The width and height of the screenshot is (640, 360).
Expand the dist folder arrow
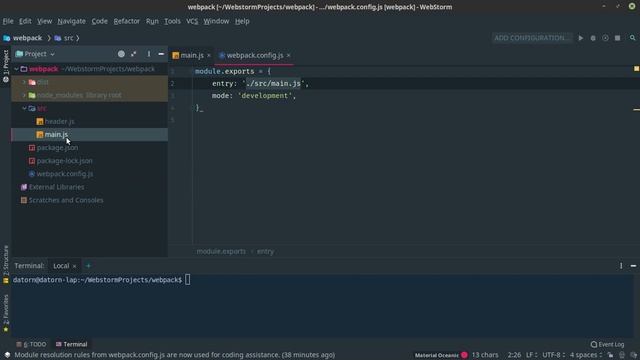click(x=24, y=82)
